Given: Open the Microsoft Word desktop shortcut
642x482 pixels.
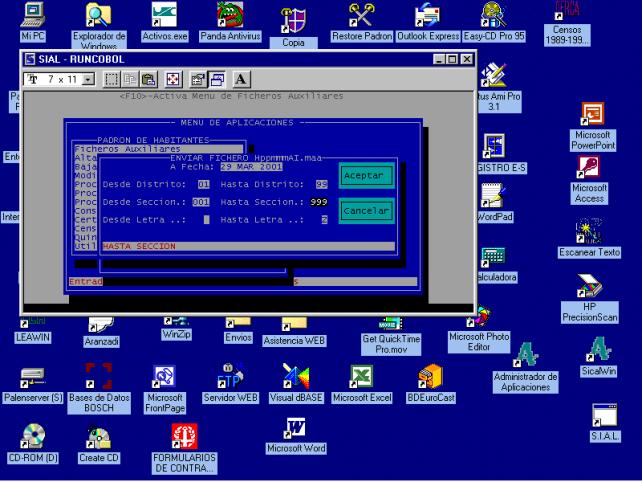Looking at the screenshot, I should point(296,436).
